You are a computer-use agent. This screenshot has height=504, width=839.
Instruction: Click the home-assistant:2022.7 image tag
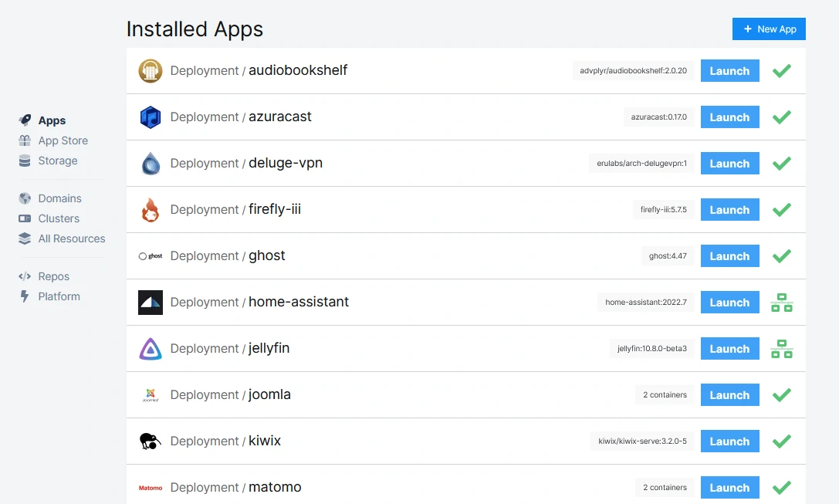click(646, 303)
